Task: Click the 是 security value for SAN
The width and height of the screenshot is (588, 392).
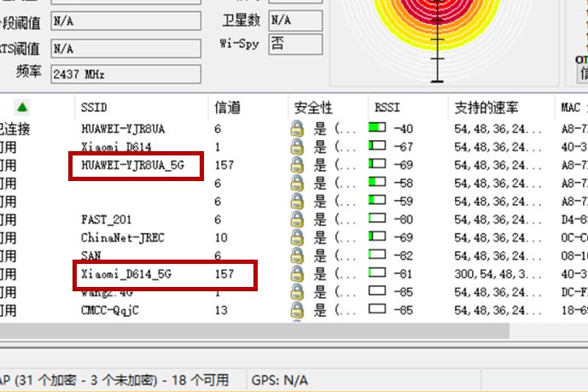Action: [320, 256]
